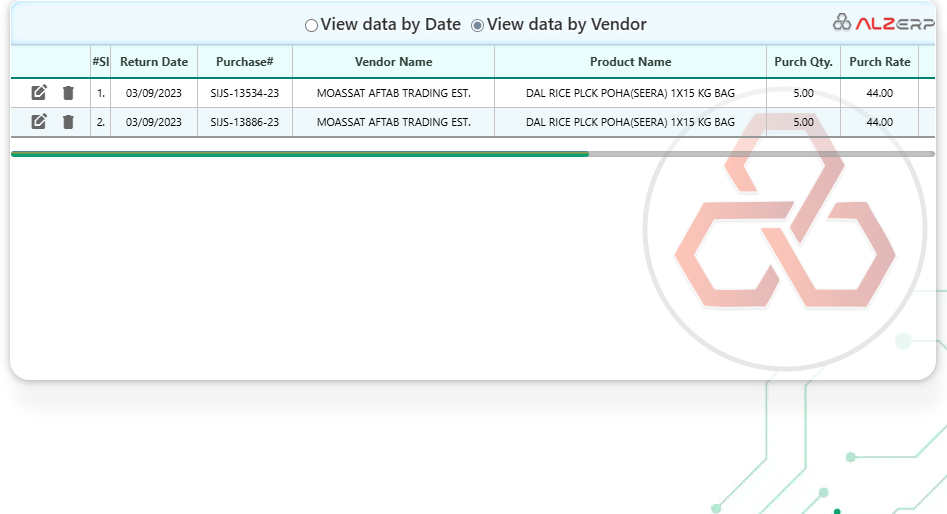Click MOASSAT AFTAB TRADING EST. in row 2
This screenshot has height=514, width=947.
point(393,122)
